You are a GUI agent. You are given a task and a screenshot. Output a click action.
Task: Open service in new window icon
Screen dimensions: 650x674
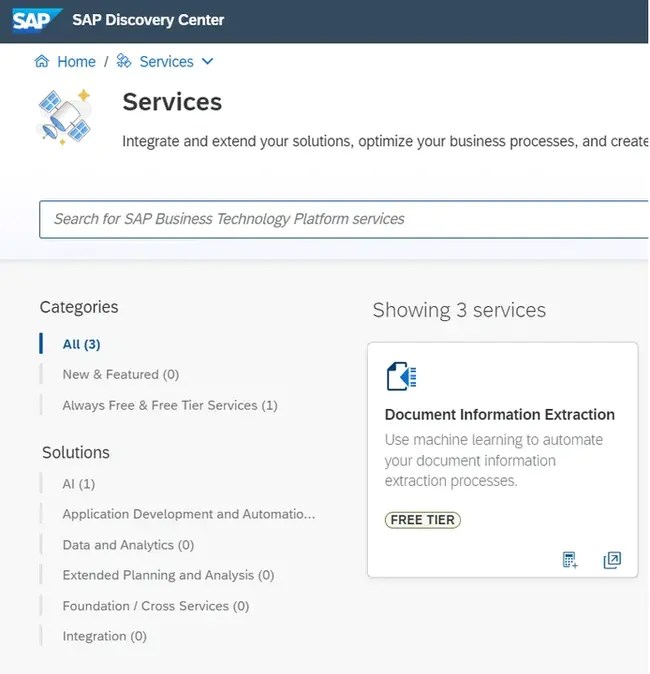(612, 560)
